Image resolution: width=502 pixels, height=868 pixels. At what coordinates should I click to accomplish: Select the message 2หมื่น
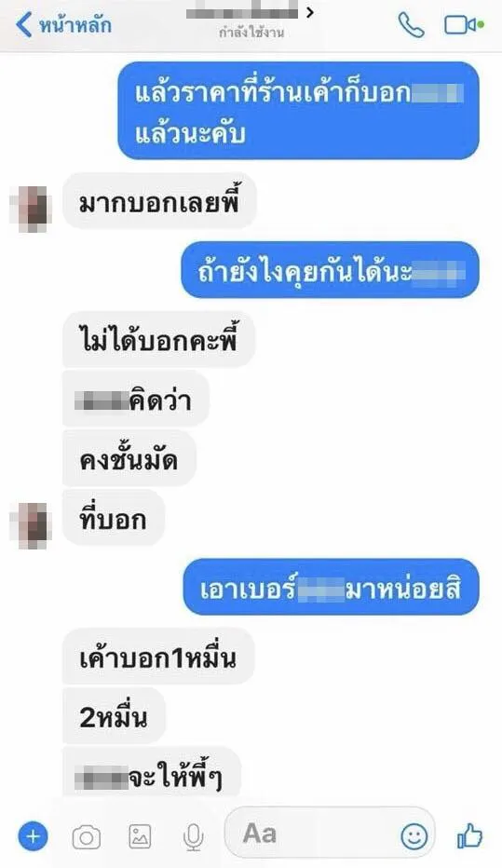(x=114, y=716)
